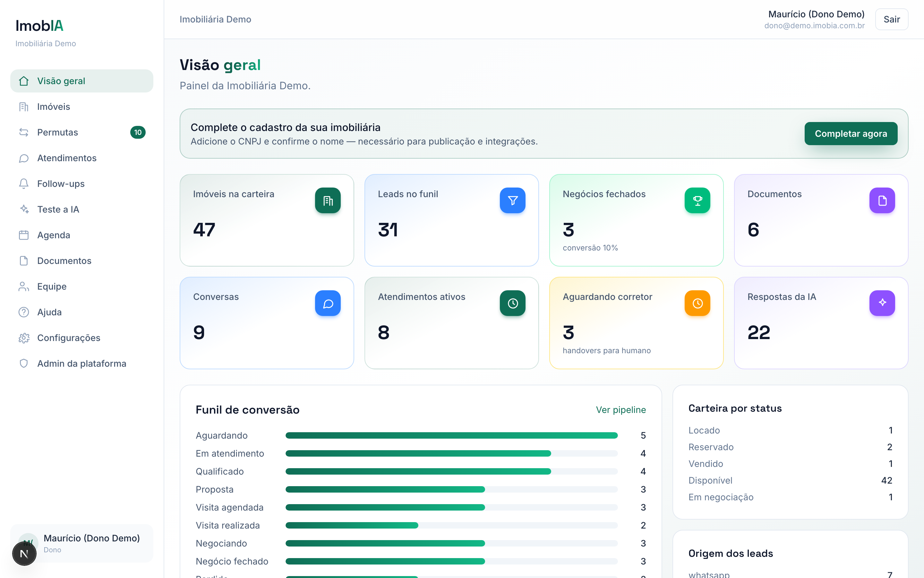Click the purple document icon in Documentos card
The width and height of the screenshot is (924, 578).
pyautogui.click(x=882, y=200)
